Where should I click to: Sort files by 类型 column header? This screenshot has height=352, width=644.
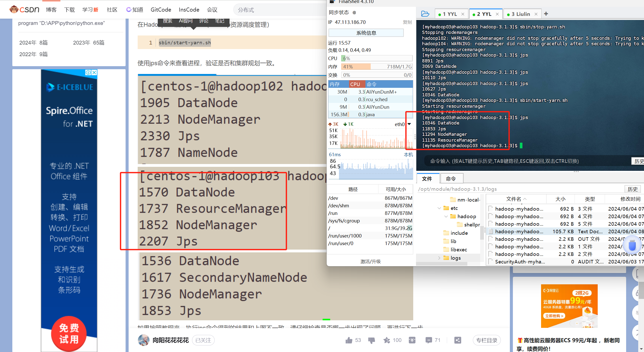(590, 199)
